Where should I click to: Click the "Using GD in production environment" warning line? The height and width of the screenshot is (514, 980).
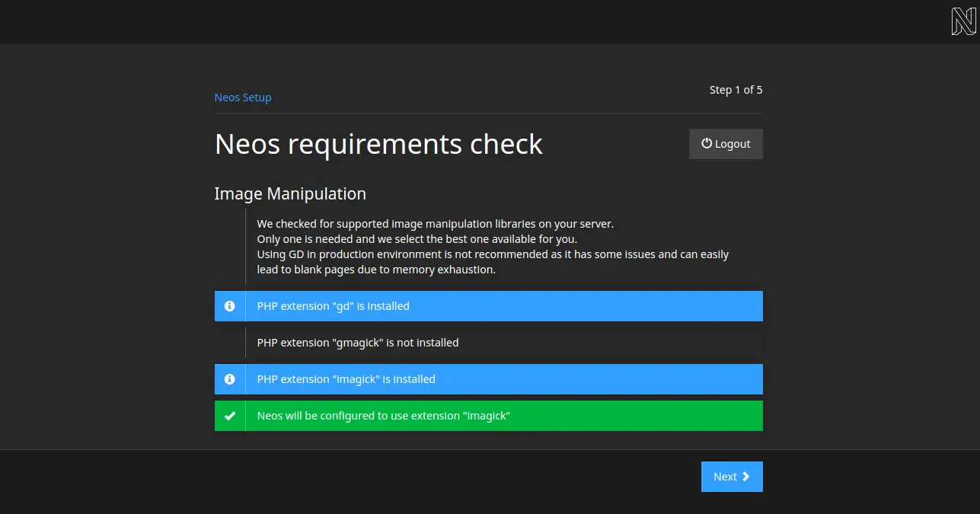coord(493,254)
